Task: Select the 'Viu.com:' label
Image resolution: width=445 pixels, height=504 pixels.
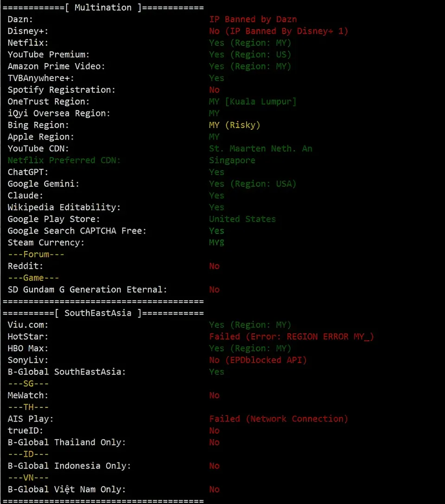Action: 28,325
